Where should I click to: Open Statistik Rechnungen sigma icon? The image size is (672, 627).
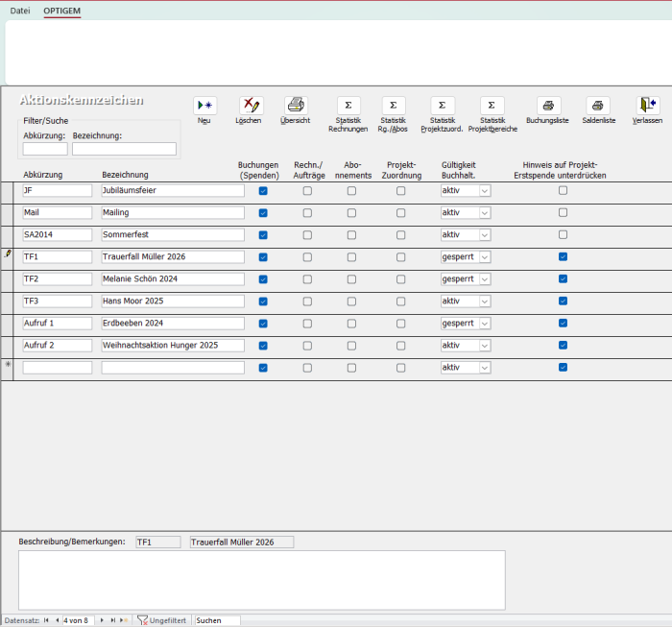(x=348, y=106)
